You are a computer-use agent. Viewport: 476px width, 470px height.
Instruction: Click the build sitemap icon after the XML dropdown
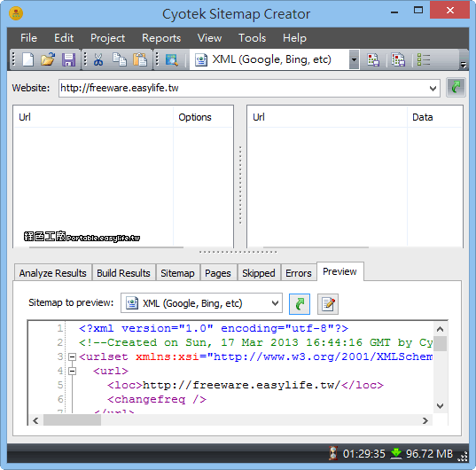click(373, 59)
